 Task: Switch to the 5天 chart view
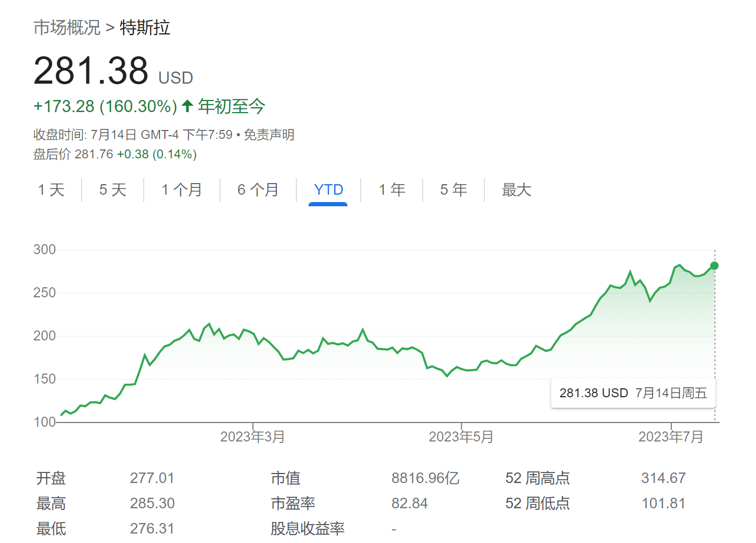[x=112, y=190]
